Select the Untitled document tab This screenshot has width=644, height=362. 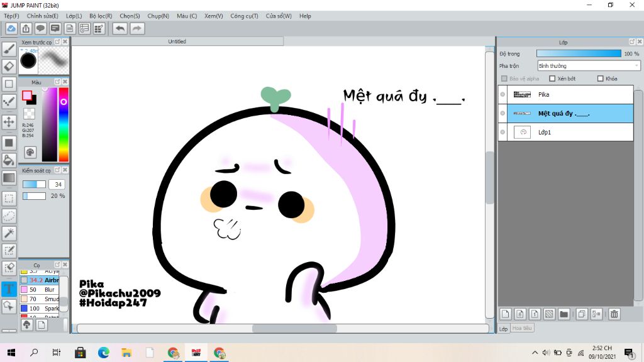177,41
